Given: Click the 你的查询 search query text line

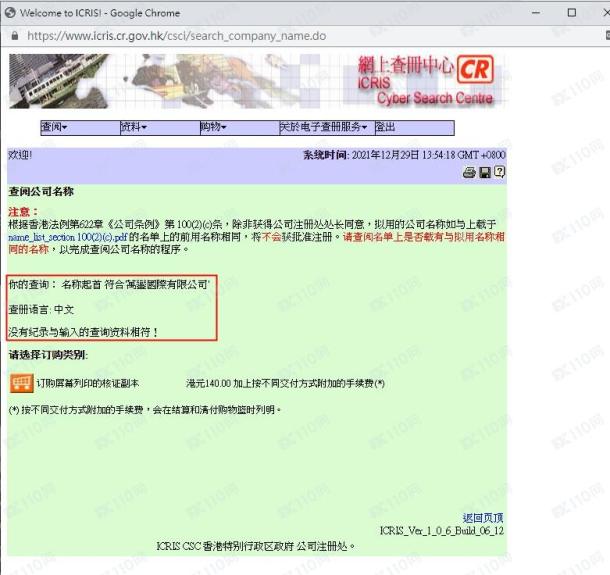Looking at the screenshot, I should [x=109, y=284].
